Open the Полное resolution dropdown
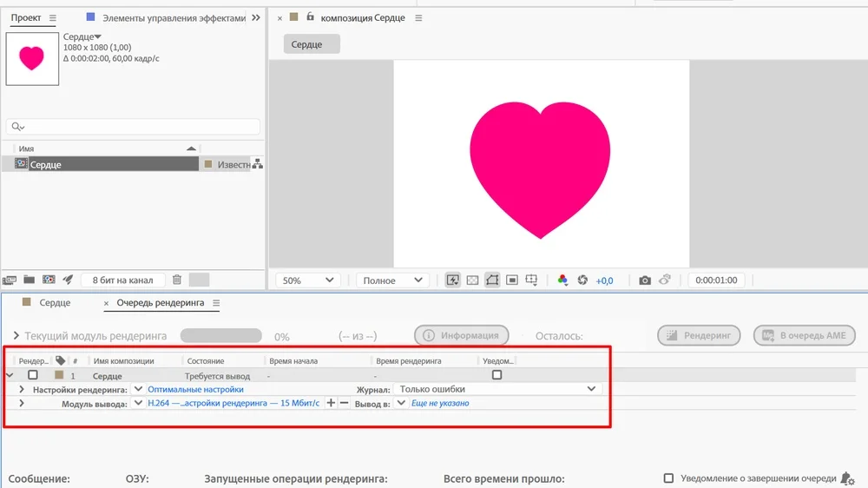 click(x=391, y=280)
